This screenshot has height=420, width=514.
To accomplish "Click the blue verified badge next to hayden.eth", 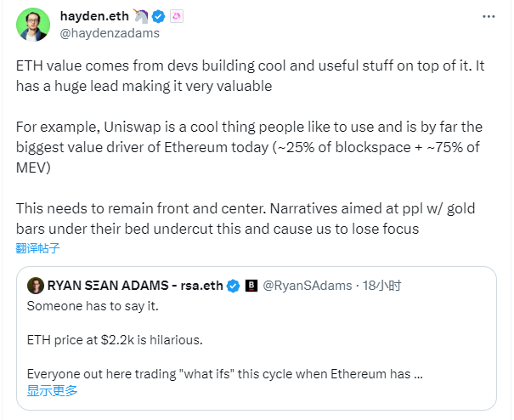I will point(158,16).
